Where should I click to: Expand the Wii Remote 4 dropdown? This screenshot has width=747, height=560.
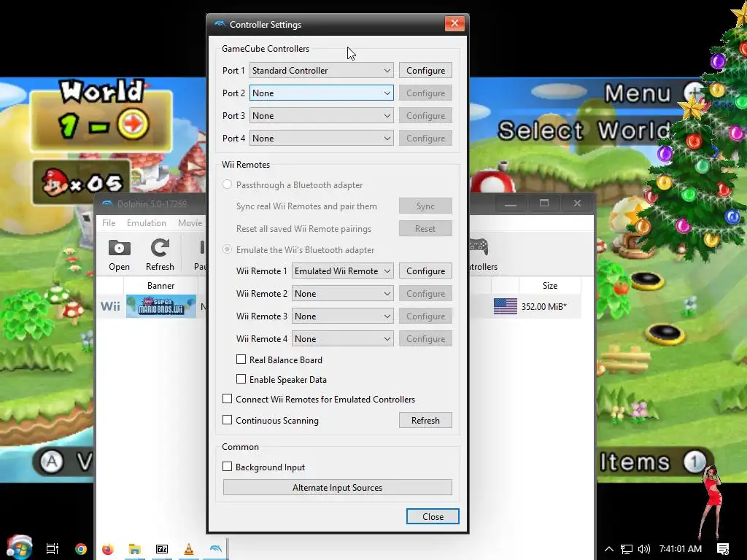343,338
